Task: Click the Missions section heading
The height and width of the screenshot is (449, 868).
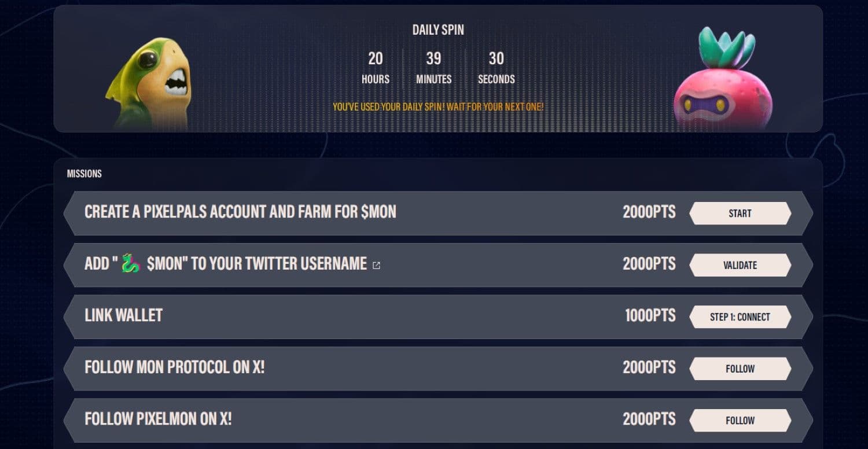Action: (x=84, y=174)
